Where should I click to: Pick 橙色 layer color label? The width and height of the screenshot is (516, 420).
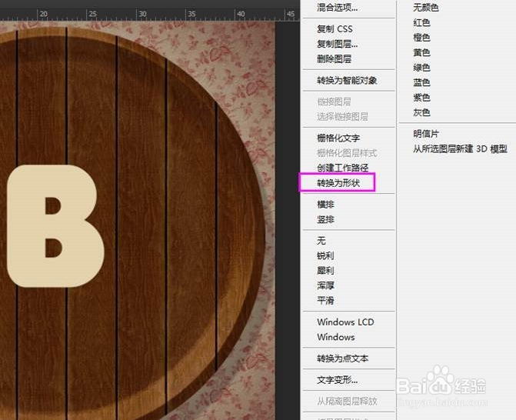pos(421,38)
